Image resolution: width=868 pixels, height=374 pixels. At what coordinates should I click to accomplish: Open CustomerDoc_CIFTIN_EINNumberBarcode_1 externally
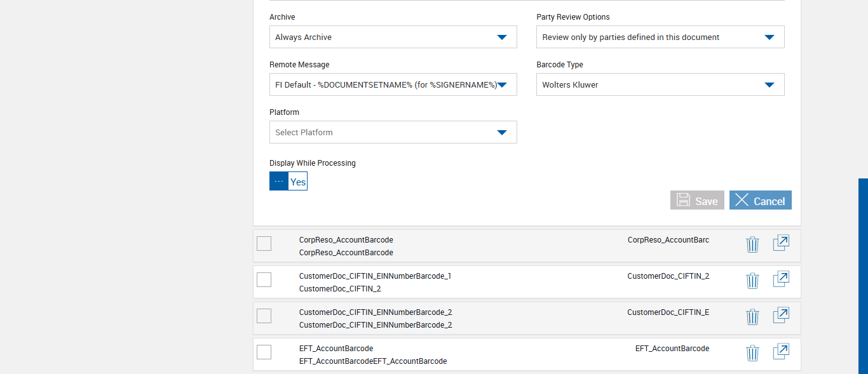[x=781, y=279]
